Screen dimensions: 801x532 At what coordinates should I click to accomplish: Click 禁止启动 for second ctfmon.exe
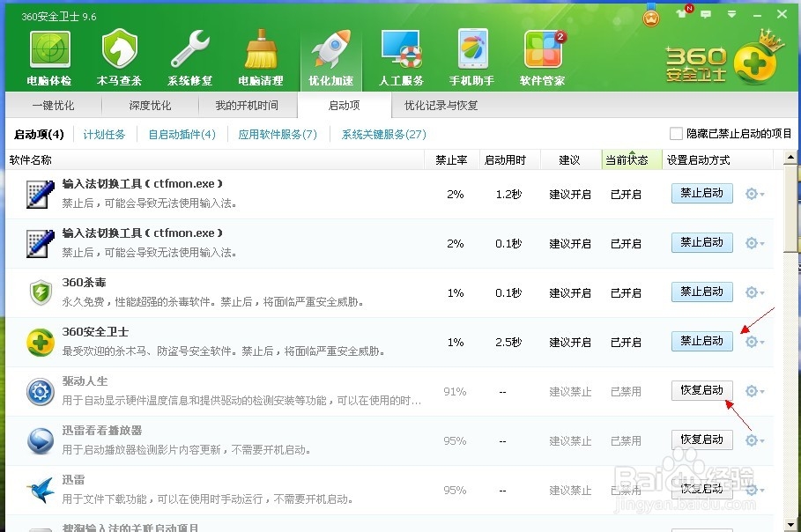point(702,242)
